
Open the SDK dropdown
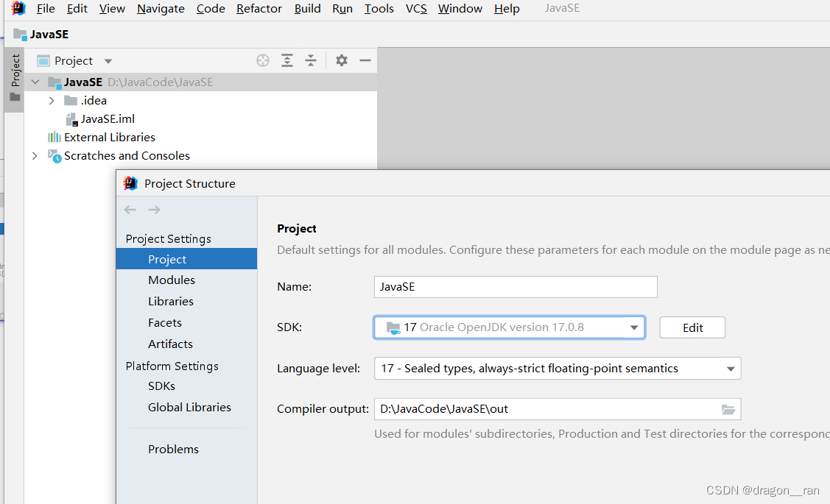[633, 327]
